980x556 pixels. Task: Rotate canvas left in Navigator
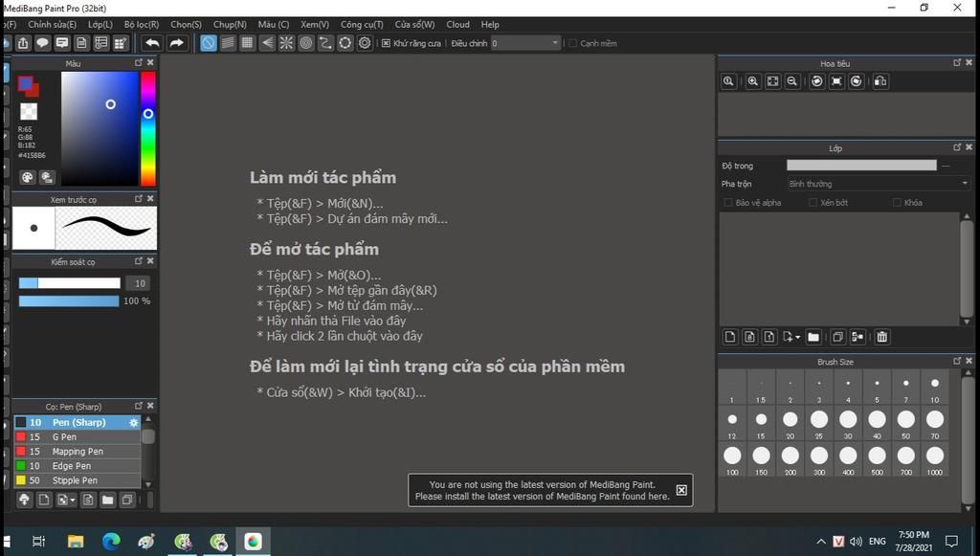(816, 81)
